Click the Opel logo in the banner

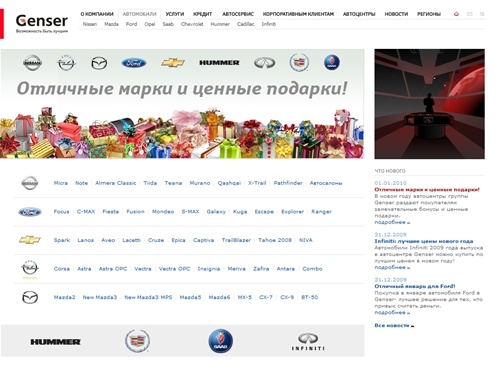66,63
